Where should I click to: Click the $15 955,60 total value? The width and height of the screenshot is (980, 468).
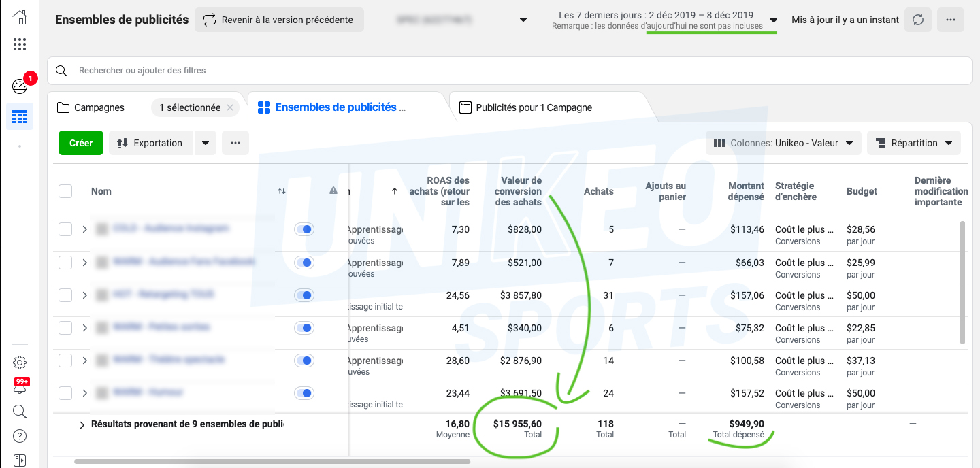click(x=517, y=424)
